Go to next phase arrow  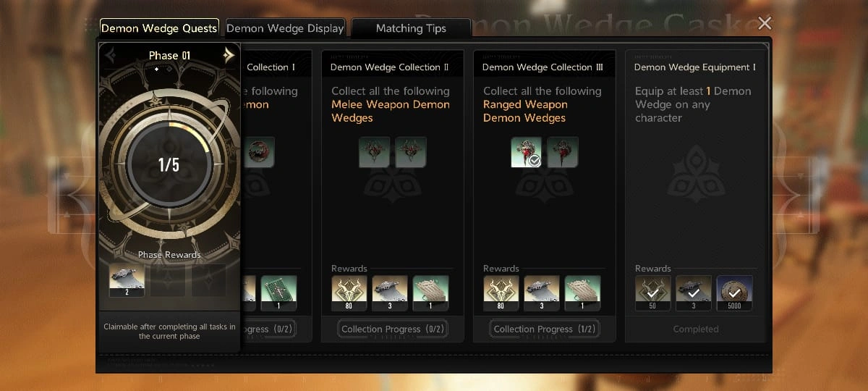[229, 55]
